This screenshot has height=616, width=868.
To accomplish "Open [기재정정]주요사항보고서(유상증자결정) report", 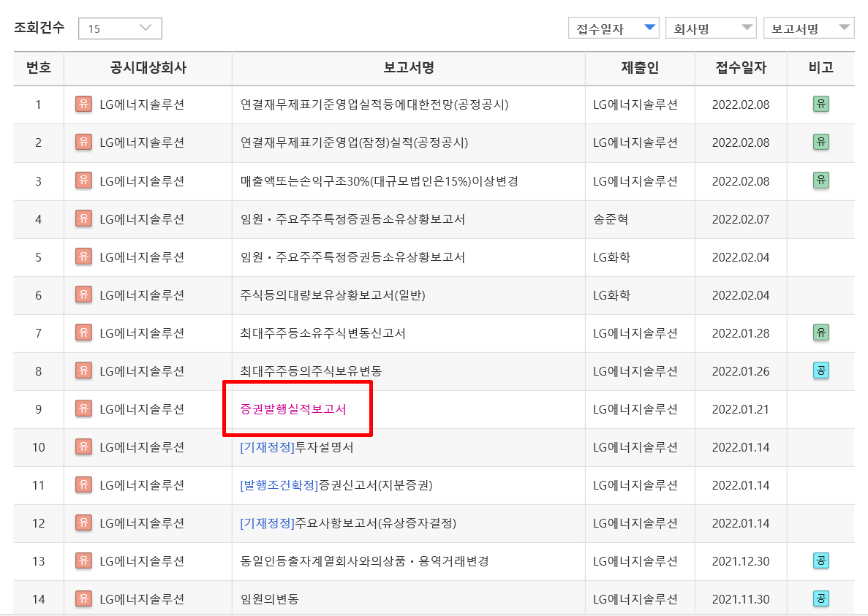I will (348, 523).
